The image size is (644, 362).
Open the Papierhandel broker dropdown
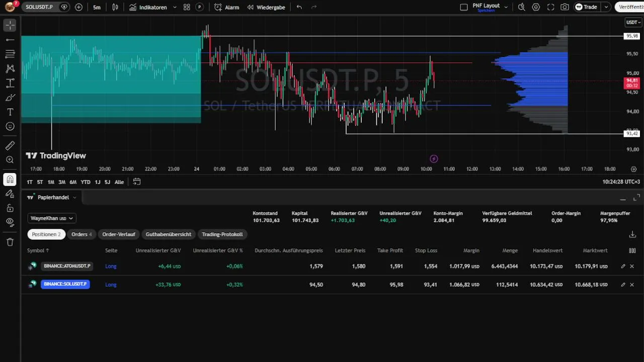click(52, 198)
